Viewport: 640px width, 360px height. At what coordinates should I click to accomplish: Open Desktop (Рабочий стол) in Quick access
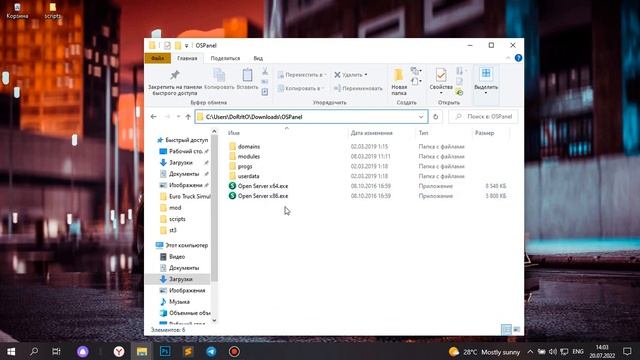pos(185,151)
